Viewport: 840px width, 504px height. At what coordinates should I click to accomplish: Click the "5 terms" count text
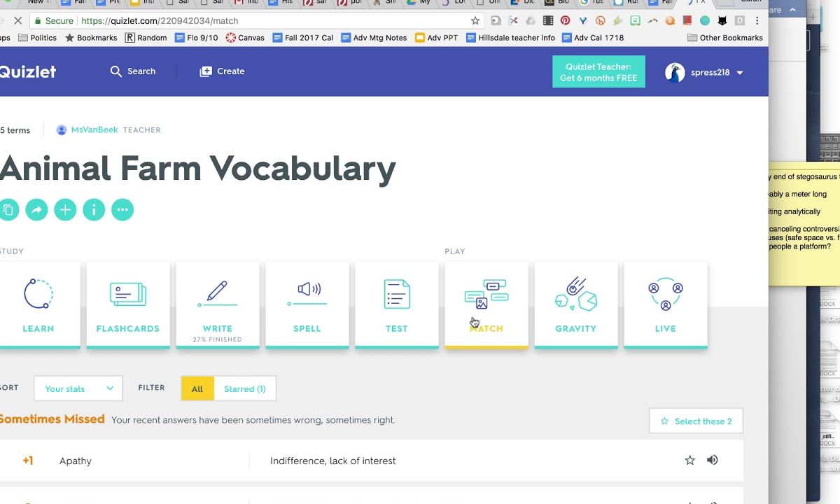(x=15, y=130)
